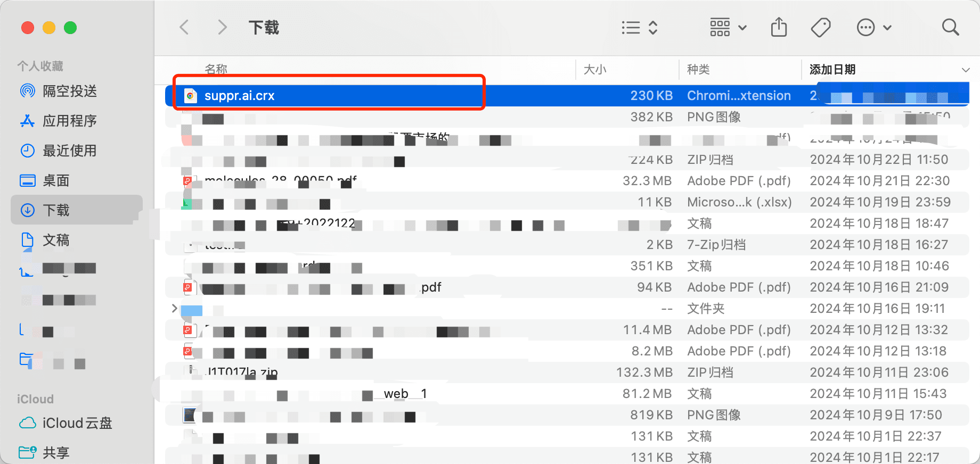Click the forward navigation arrow
This screenshot has height=464, width=980.
coord(222,27)
